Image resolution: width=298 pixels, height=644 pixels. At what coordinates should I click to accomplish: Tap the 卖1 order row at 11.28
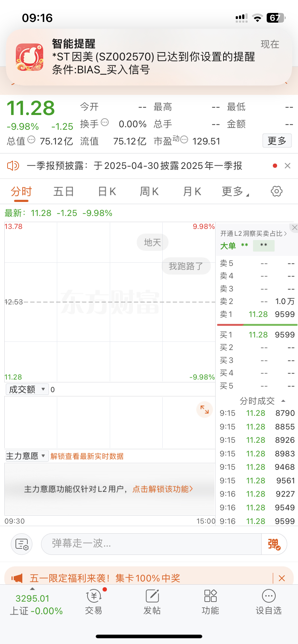[x=257, y=314]
